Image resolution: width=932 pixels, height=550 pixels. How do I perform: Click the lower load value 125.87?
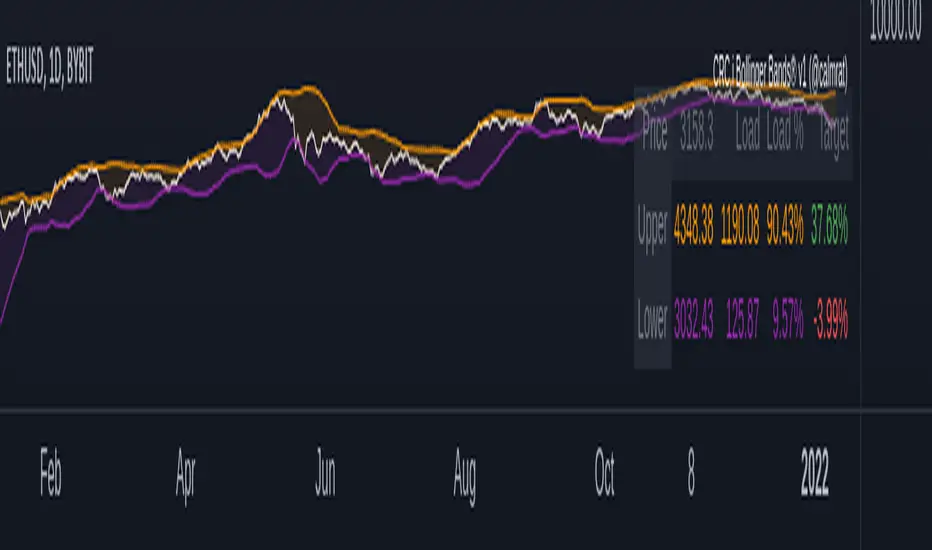click(x=742, y=319)
